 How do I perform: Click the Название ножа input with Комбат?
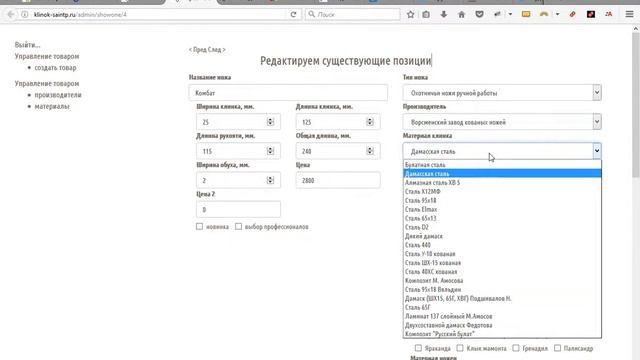click(288, 93)
